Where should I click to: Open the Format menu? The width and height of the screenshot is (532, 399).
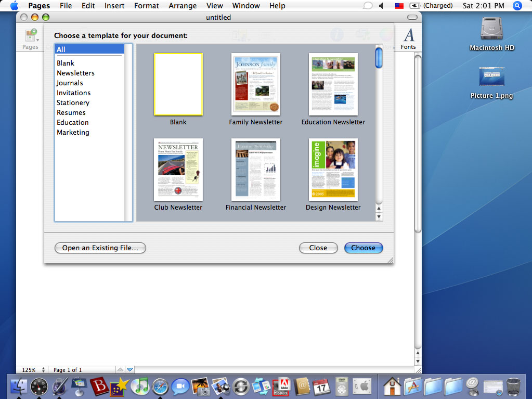pos(146,6)
